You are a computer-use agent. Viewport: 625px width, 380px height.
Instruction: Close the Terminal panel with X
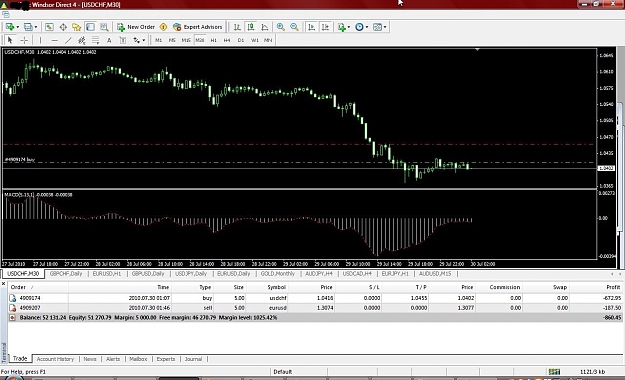(x=3, y=284)
